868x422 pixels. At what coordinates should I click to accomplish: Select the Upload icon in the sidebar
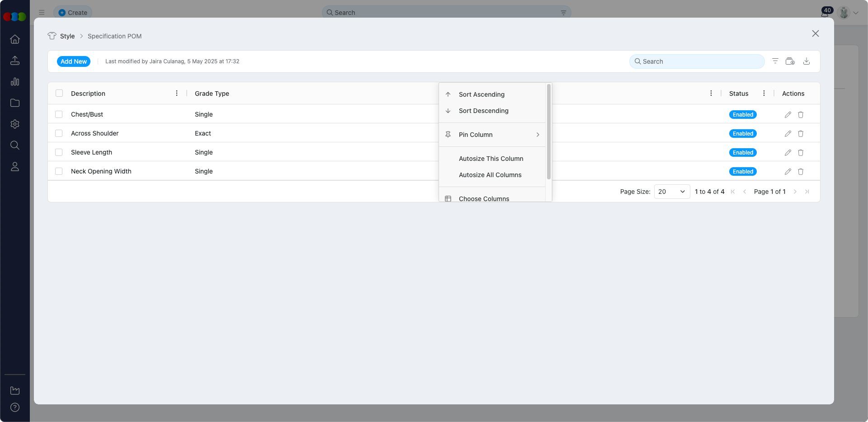pos(15,60)
